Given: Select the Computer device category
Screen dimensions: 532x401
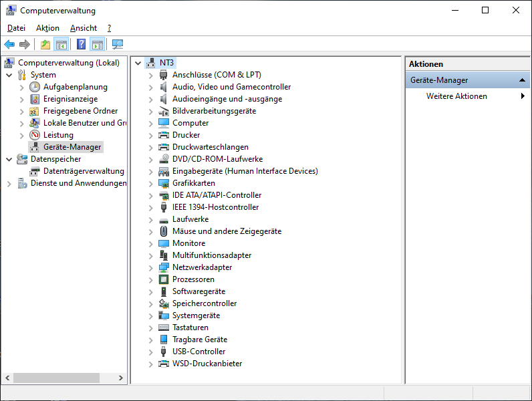Looking at the screenshot, I should pyautogui.click(x=190, y=123).
